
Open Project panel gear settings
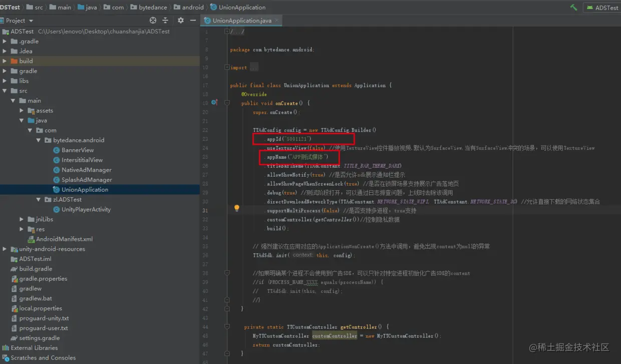coord(181,21)
